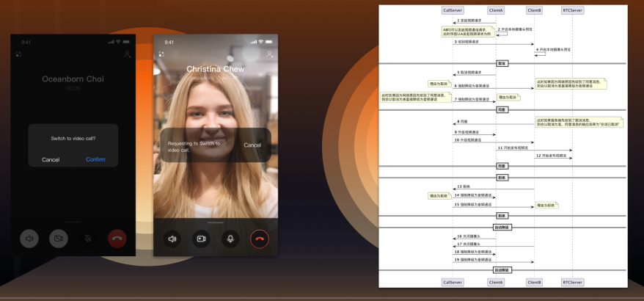
Task: Tap Confirm in the Switch to video call dialog
Action: (x=95, y=159)
